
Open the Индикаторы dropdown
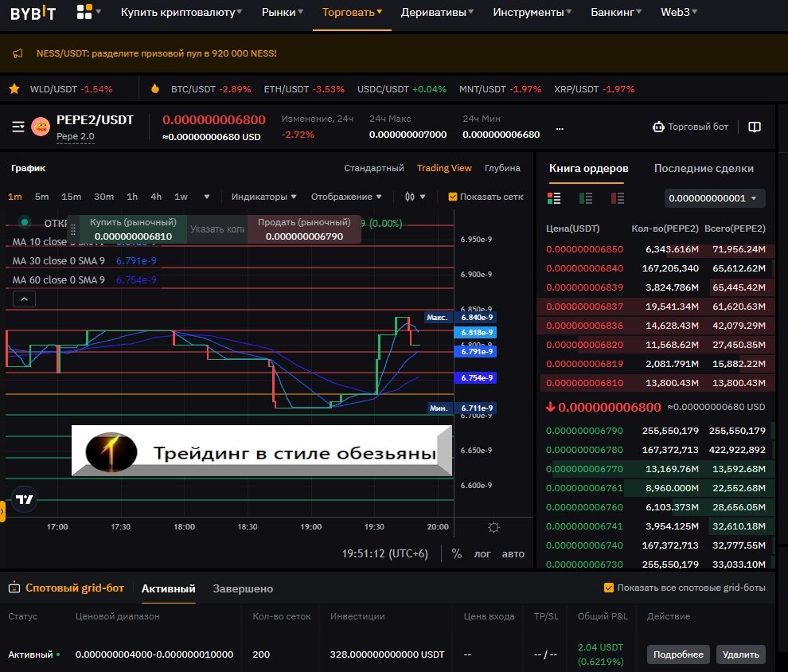(x=263, y=197)
